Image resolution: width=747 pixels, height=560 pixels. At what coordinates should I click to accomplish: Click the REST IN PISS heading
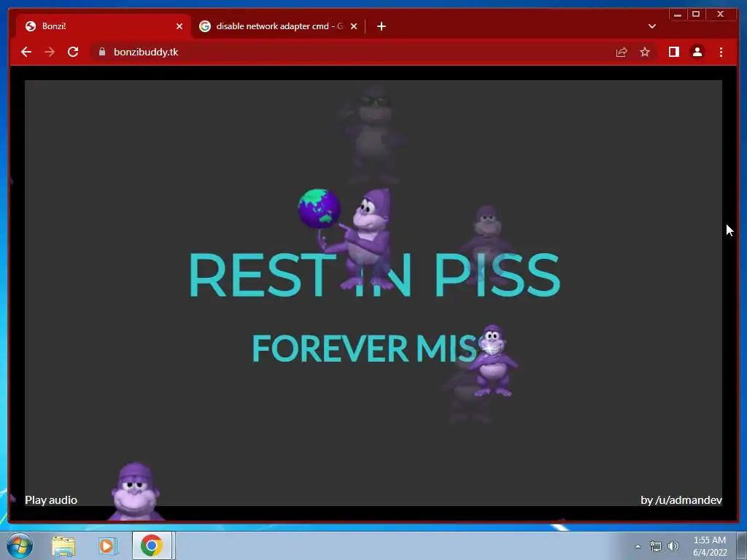click(374, 275)
